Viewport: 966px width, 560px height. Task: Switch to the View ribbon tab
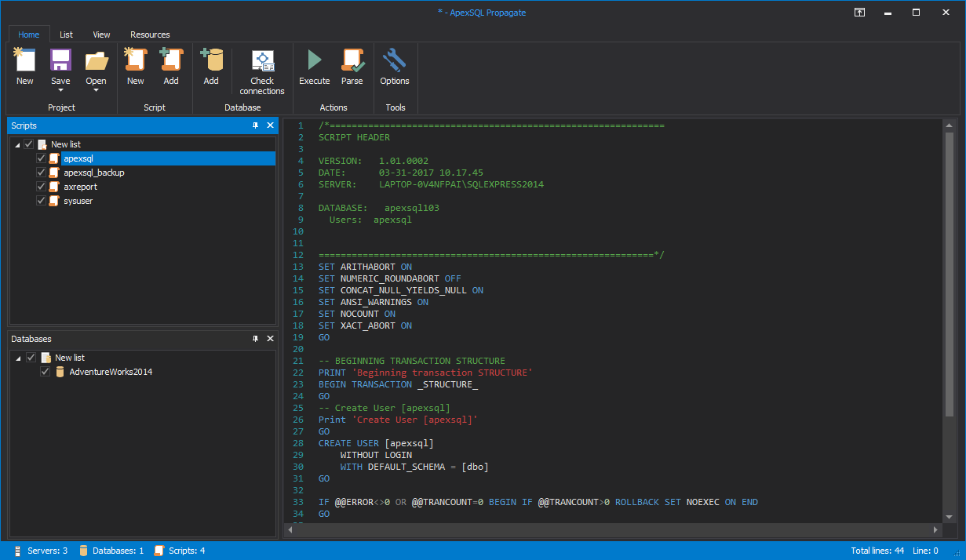coord(101,35)
